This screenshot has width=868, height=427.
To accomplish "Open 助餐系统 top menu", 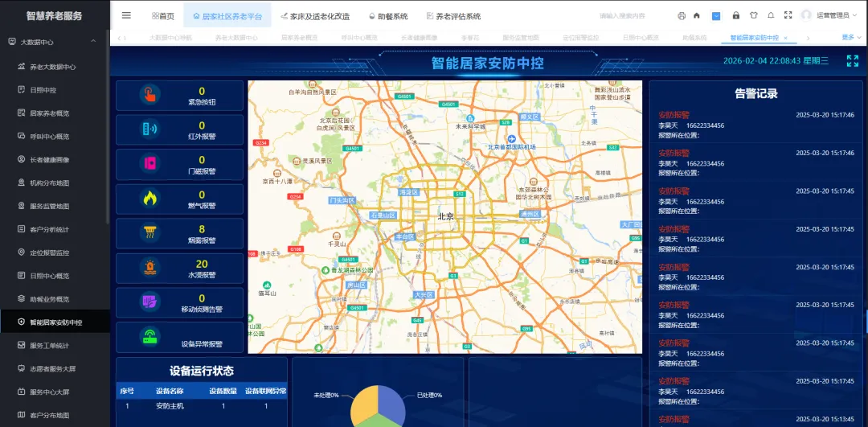I will 389,16.
